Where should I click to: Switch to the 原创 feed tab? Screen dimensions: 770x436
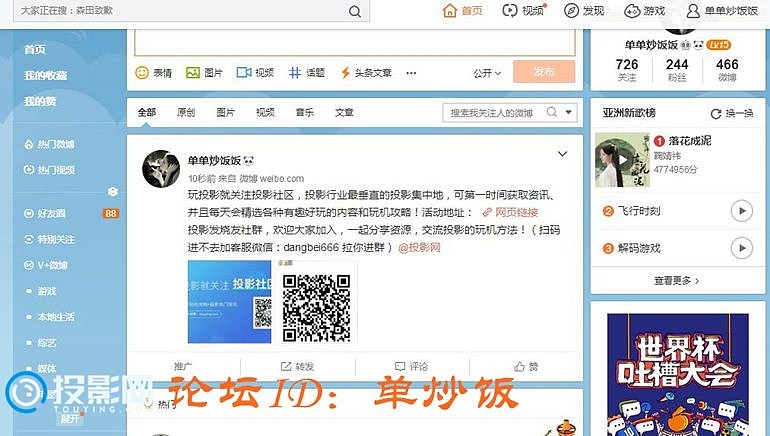(x=186, y=113)
